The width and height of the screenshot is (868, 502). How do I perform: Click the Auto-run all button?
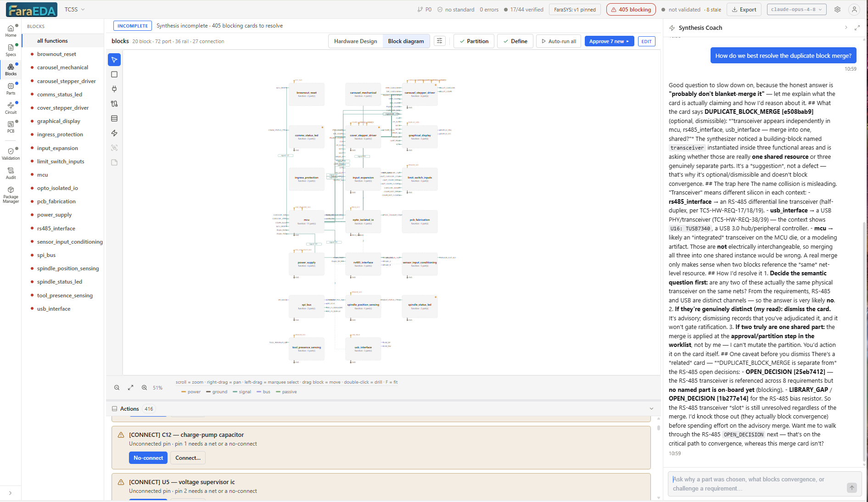tap(559, 41)
